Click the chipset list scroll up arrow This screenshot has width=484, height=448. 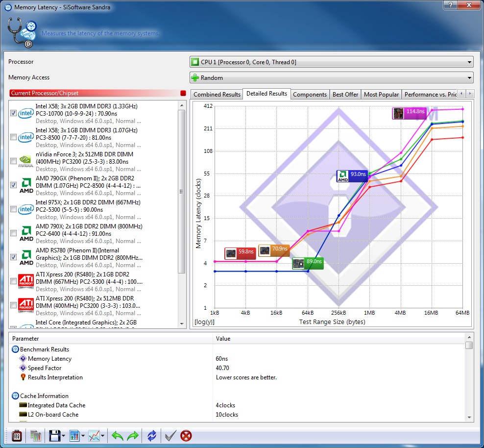click(x=182, y=105)
